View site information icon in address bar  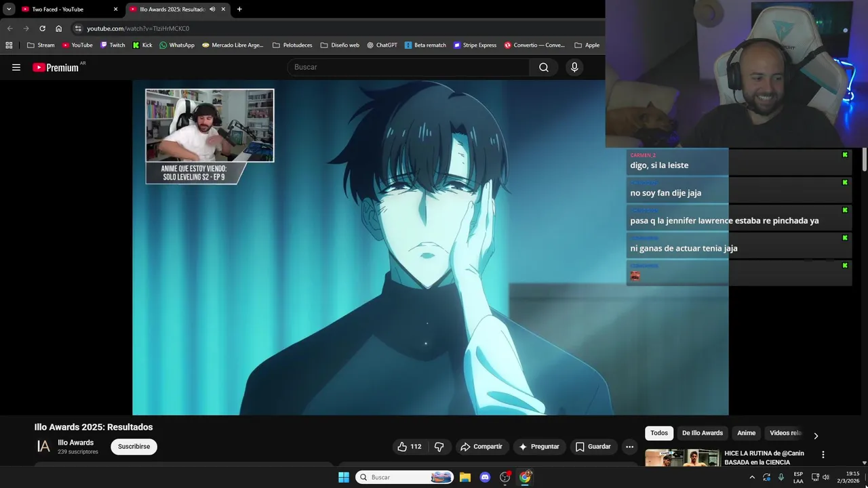coord(78,28)
